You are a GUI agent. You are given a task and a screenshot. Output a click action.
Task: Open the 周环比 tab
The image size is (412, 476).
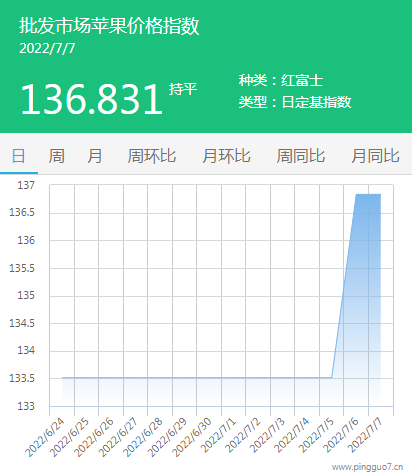(x=152, y=156)
